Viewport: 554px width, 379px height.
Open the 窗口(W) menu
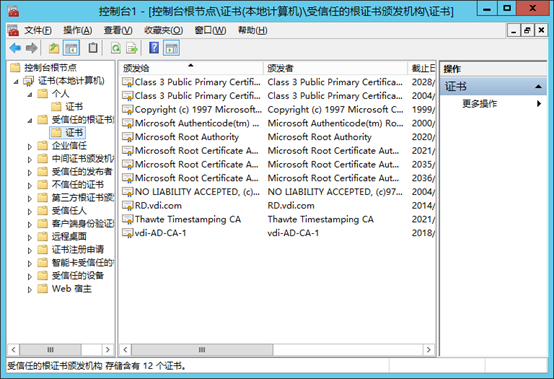[210, 31]
